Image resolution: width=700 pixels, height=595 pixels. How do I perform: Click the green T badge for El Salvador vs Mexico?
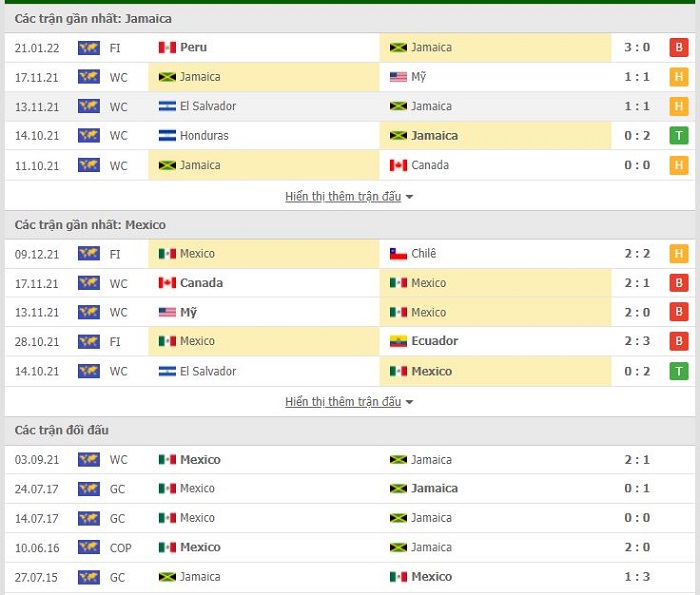pos(679,371)
